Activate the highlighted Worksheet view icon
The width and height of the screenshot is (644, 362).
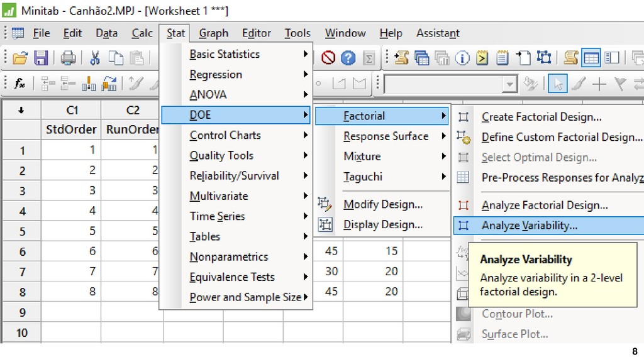tap(591, 58)
